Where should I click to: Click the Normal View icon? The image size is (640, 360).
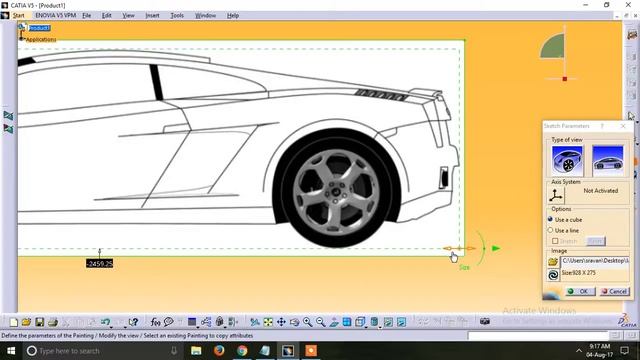click(334, 322)
